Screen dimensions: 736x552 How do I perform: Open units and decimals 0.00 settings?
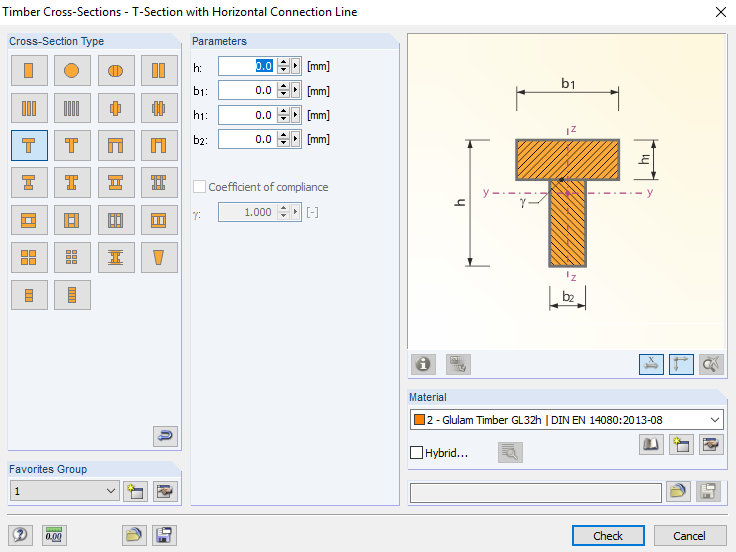54,535
